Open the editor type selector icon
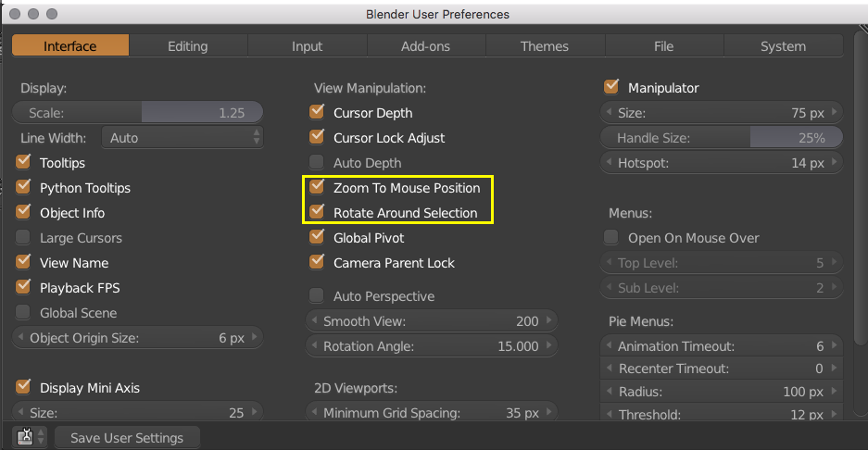The width and height of the screenshot is (868, 450). (x=26, y=437)
